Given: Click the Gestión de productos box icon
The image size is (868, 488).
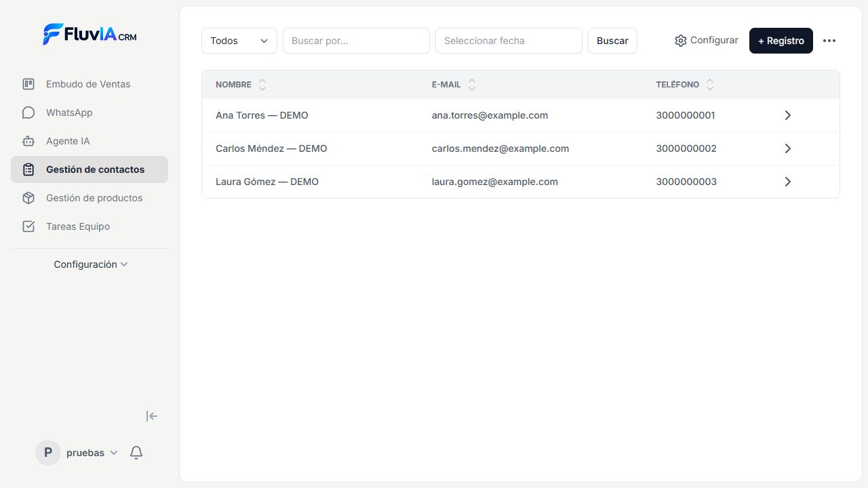Looking at the screenshot, I should point(28,198).
